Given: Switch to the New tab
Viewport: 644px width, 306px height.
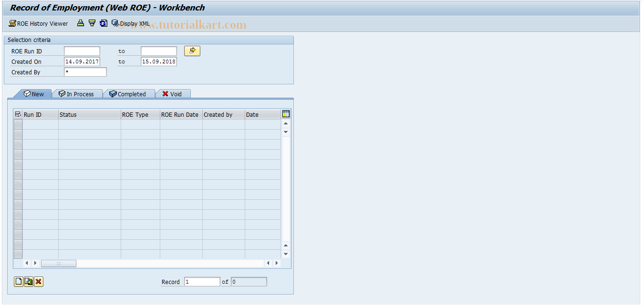Looking at the screenshot, I should pos(34,94).
